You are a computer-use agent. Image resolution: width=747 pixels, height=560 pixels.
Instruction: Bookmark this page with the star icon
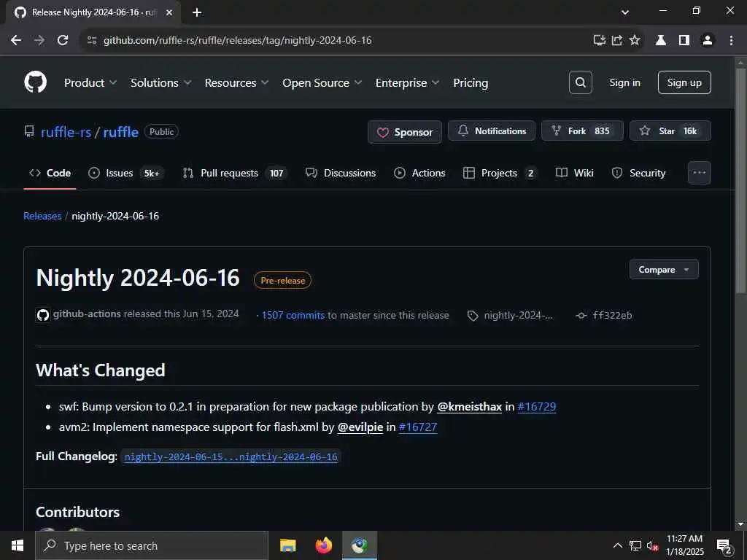coord(634,40)
